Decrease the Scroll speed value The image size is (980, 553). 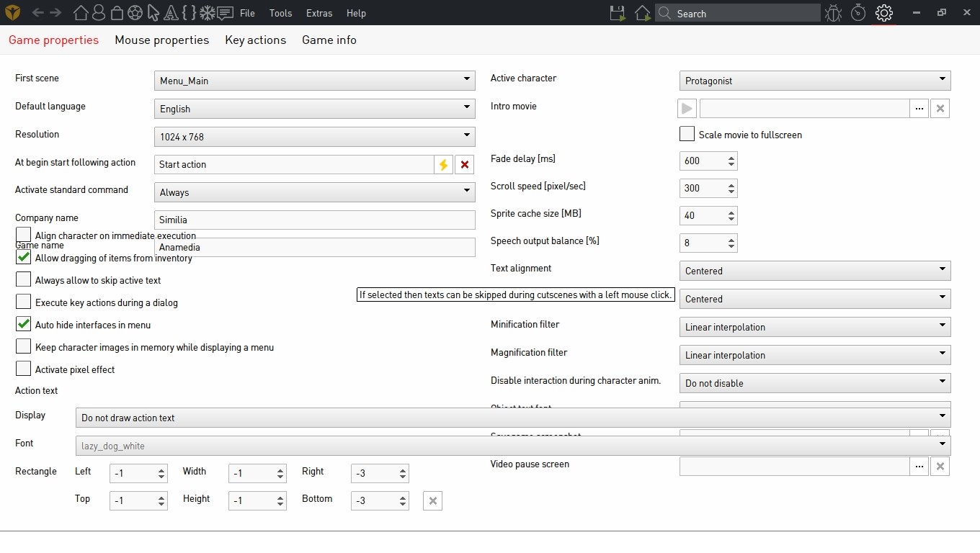(x=731, y=192)
